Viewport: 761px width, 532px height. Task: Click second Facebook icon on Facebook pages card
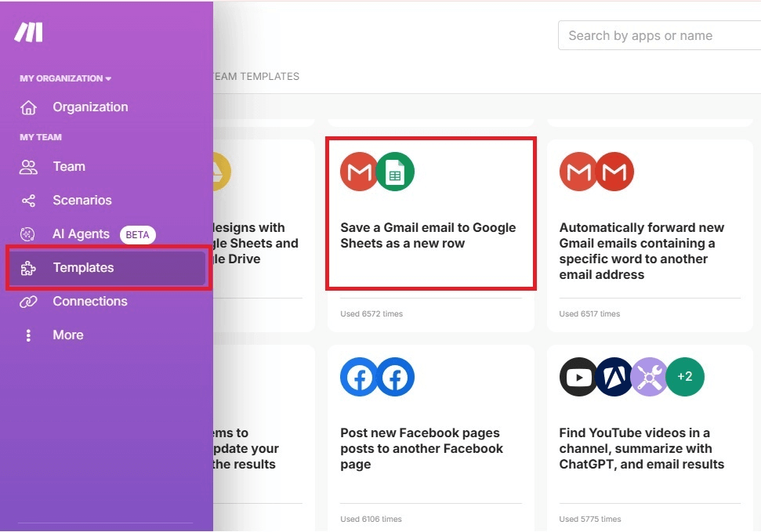point(396,377)
